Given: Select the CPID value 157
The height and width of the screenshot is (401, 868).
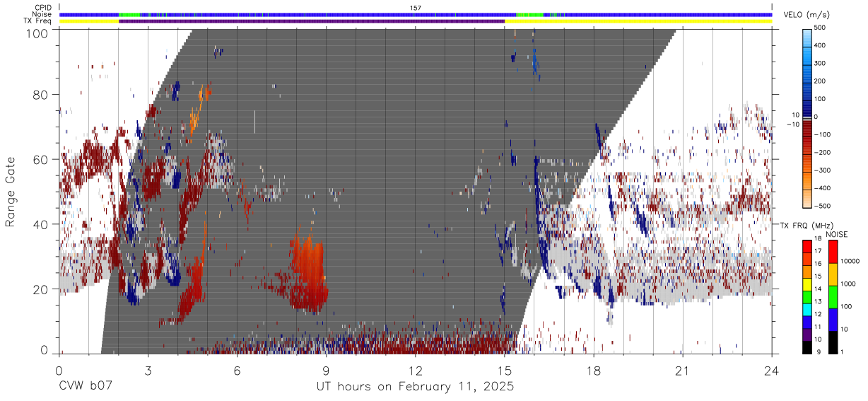Looking at the screenshot, I should (x=416, y=8).
